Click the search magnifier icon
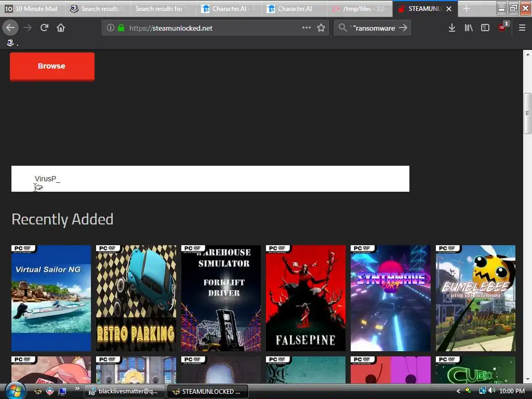Screen dimensions: 532x399 click(x=343, y=28)
